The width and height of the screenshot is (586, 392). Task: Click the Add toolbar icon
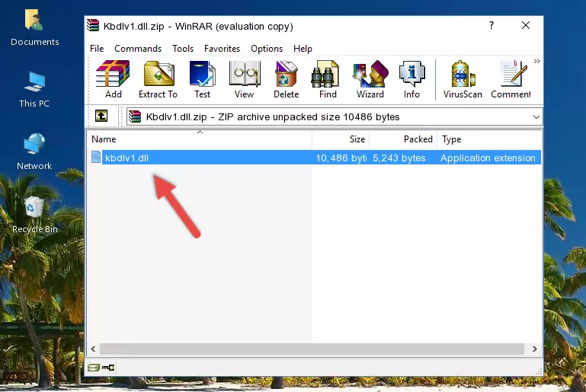pyautogui.click(x=113, y=79)
